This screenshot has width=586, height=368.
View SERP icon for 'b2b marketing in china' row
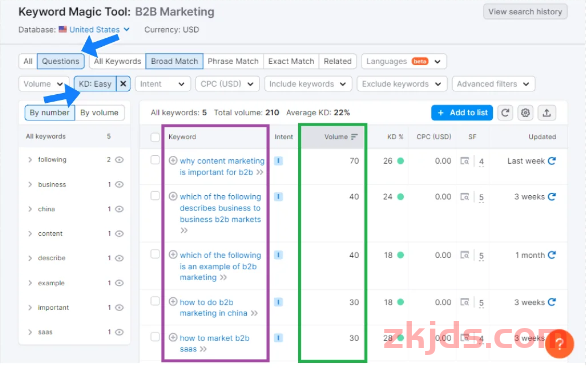pyautogui.click(x=465, y=302)
